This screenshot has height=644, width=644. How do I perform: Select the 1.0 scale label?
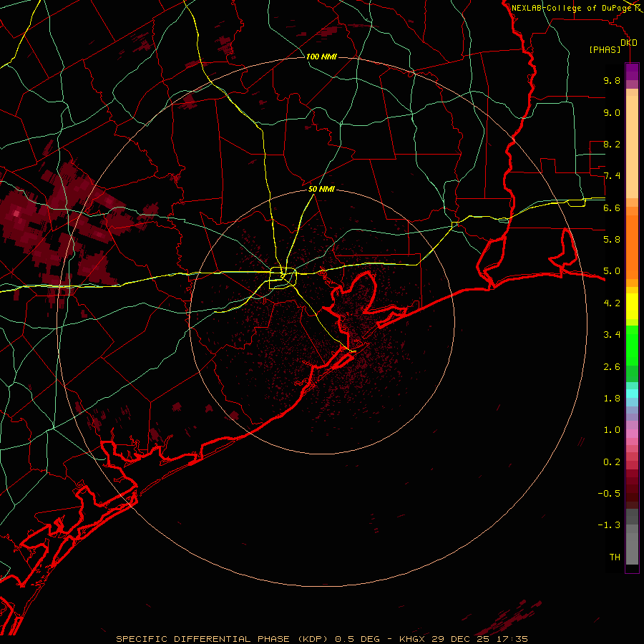pyautogui.click(x=612, y=429)
